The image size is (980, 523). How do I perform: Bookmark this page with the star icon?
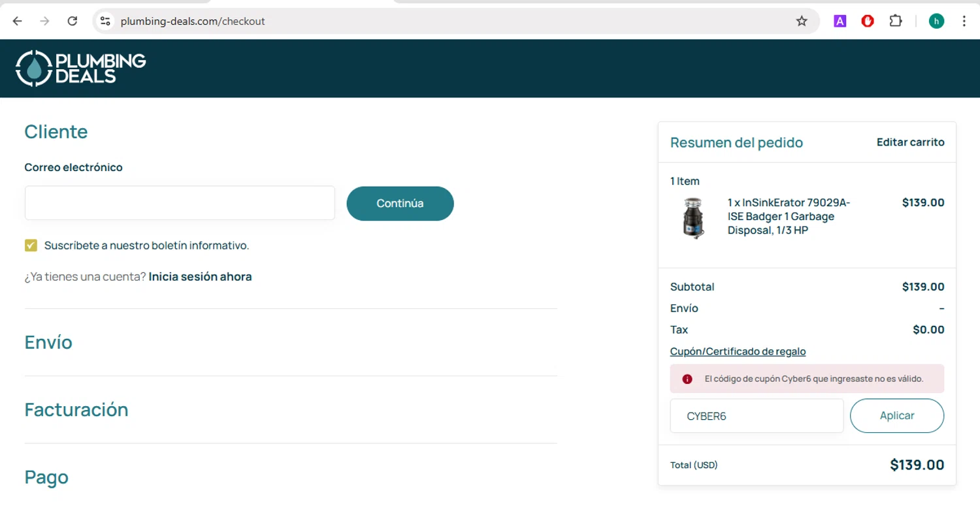pos(802,21)
